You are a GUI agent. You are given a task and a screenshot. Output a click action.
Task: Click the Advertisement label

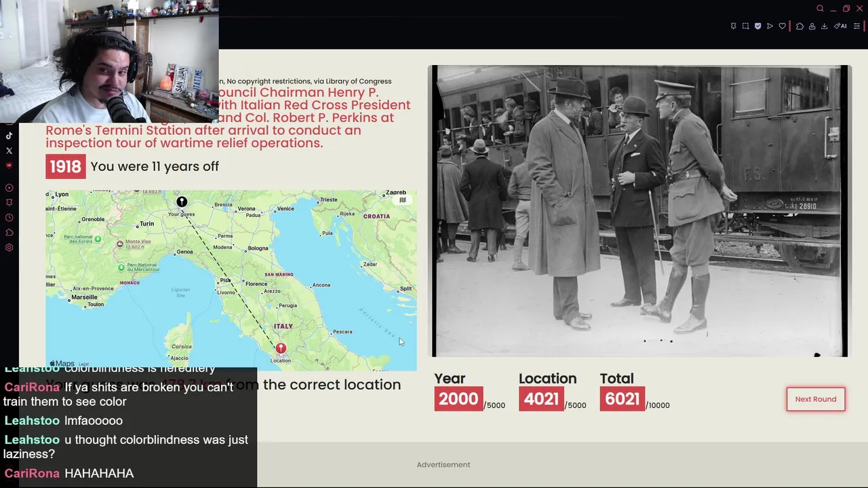click(x=443, y=465)
